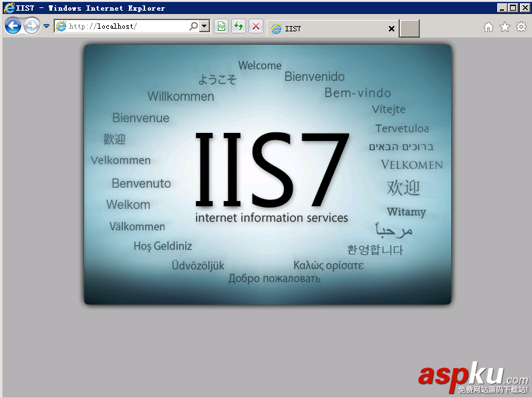The width and height of the screenshot is (532, 398).
Task: Click the 'Willkommen' text
Action: point(181,96)
